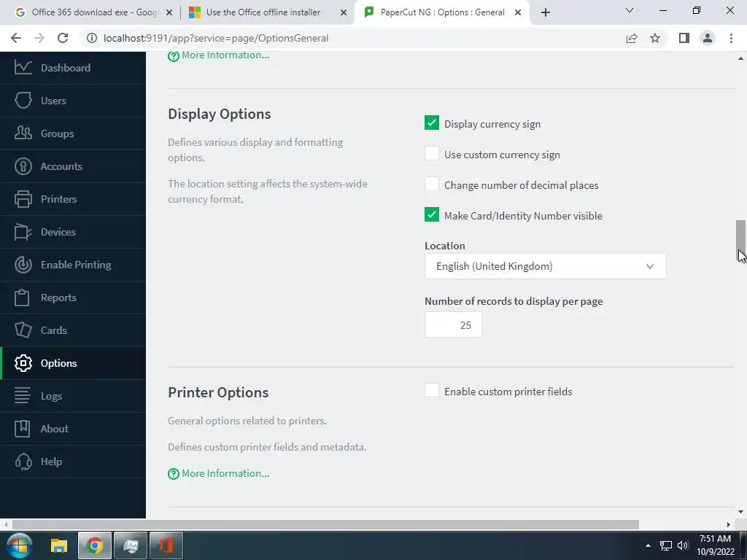This screenshot has height=560, width=747.
Task: Open Chrome three-dot menu
Action: [731, 38]
